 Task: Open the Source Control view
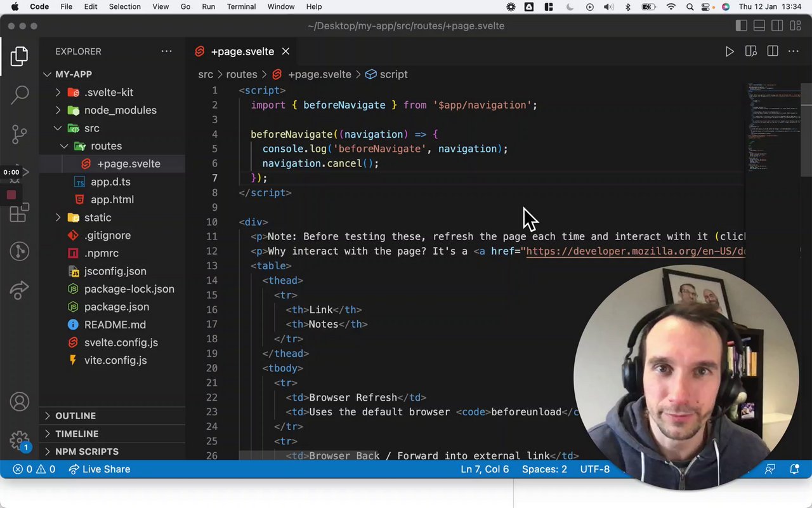[19, 134]
